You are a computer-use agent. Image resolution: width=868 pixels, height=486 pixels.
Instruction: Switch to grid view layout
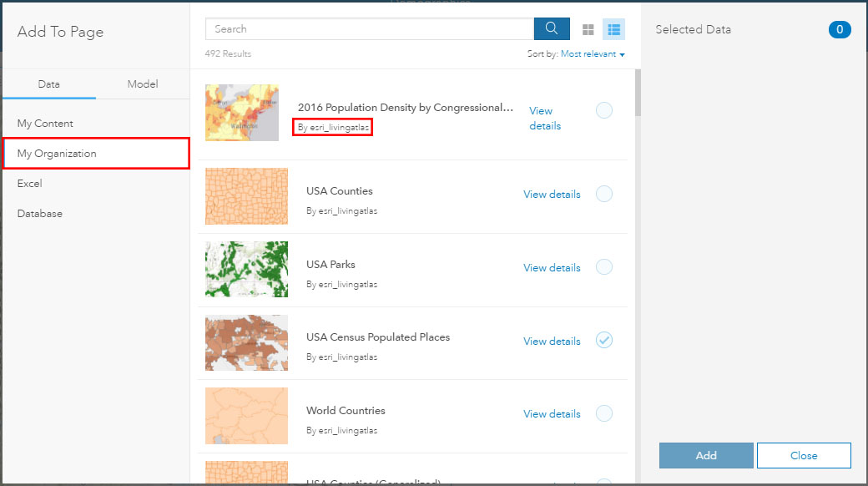click(588, 30)
